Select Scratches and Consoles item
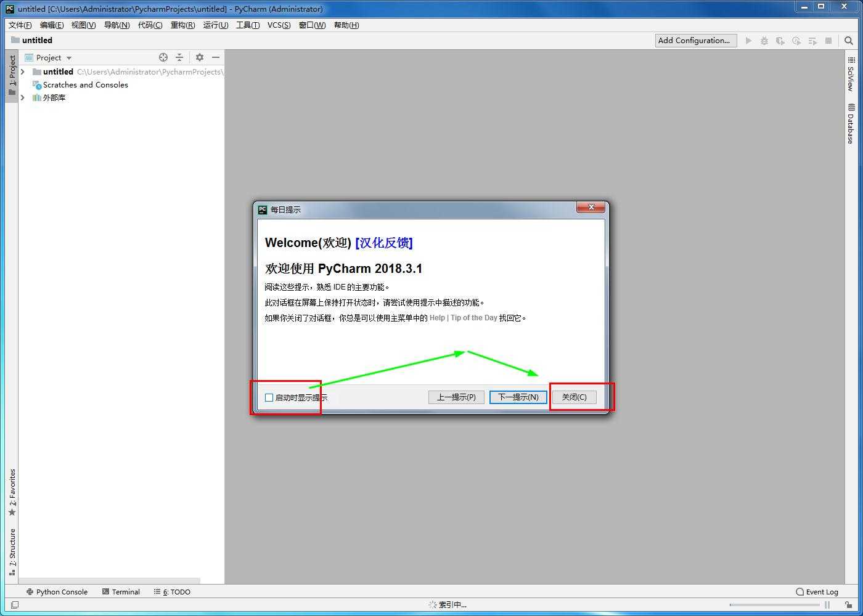Screen dimensions: 863x616 point(86,85)
